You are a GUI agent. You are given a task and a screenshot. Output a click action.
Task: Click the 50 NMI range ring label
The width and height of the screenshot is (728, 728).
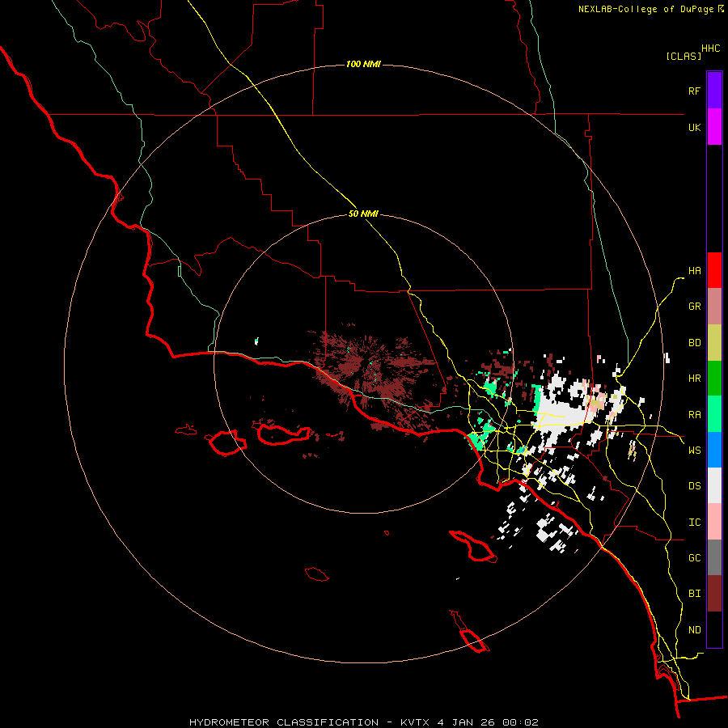(x=363, y=214)
